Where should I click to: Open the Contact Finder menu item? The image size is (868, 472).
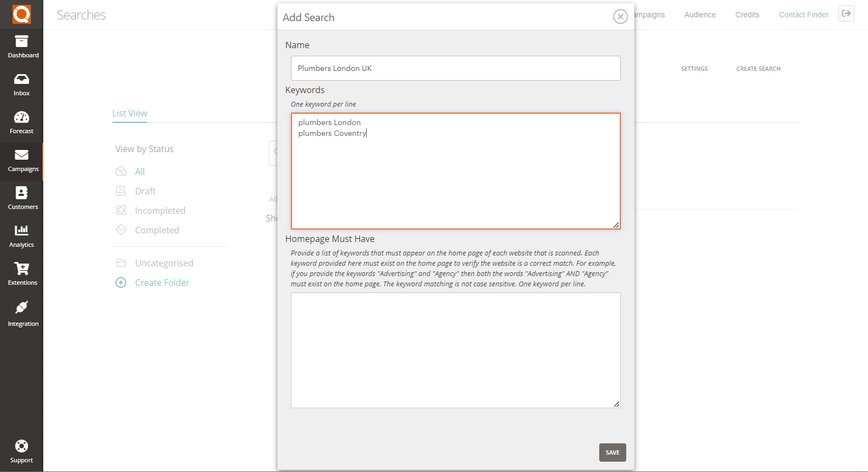[x=804, y=15]
